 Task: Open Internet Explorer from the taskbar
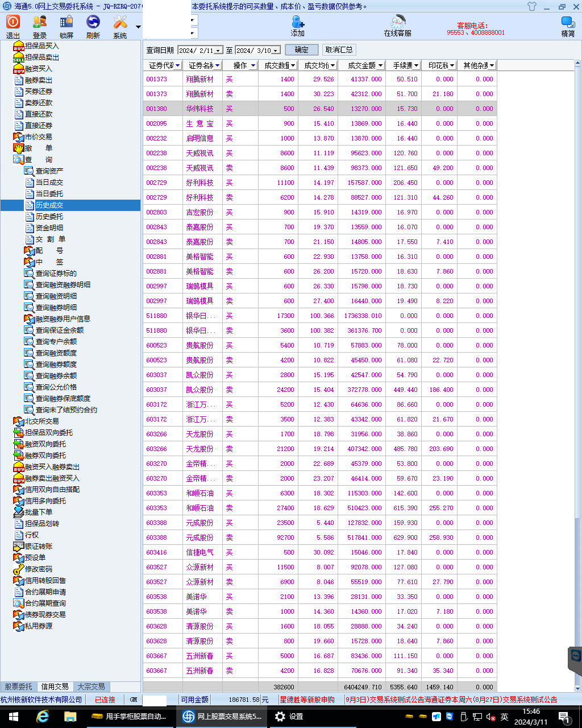43,717
